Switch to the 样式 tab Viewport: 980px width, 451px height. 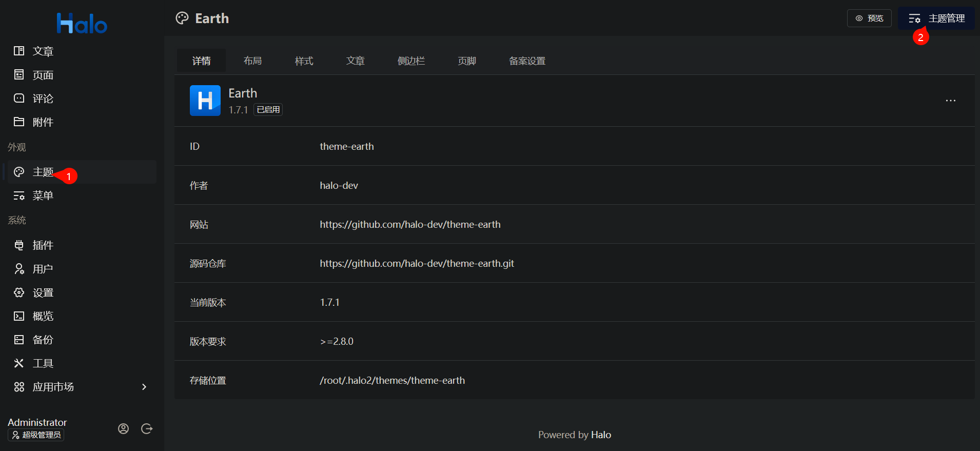304,61
